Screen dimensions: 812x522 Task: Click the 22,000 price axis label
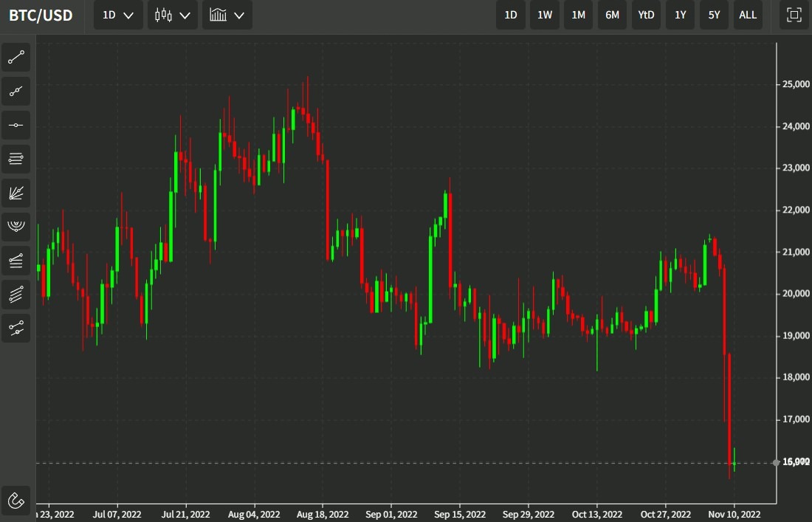pos(796,210)
